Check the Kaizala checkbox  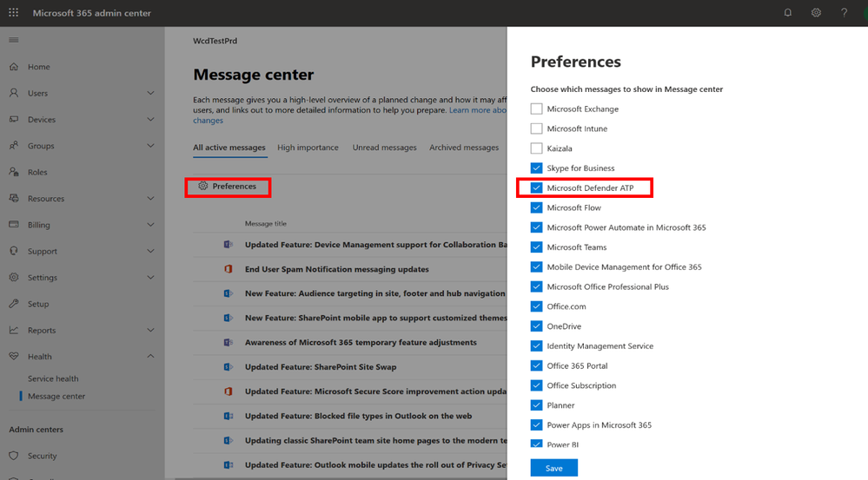click(x=536, y=148)
